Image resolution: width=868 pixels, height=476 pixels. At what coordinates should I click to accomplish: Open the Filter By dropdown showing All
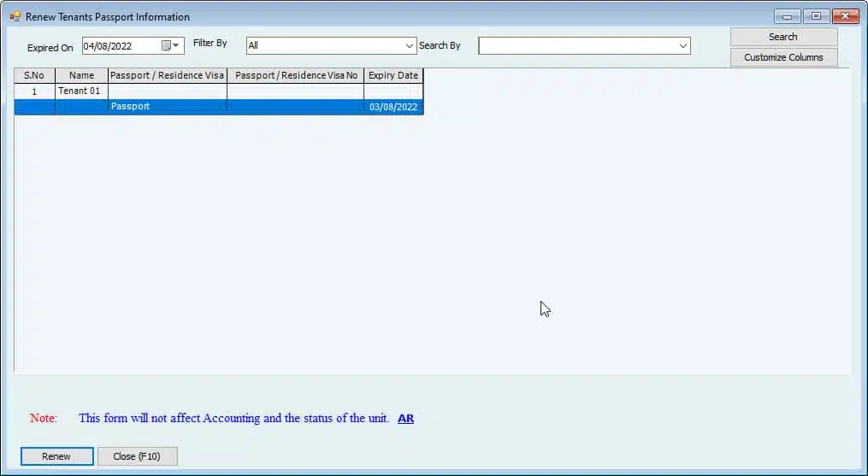pos(331,45)
